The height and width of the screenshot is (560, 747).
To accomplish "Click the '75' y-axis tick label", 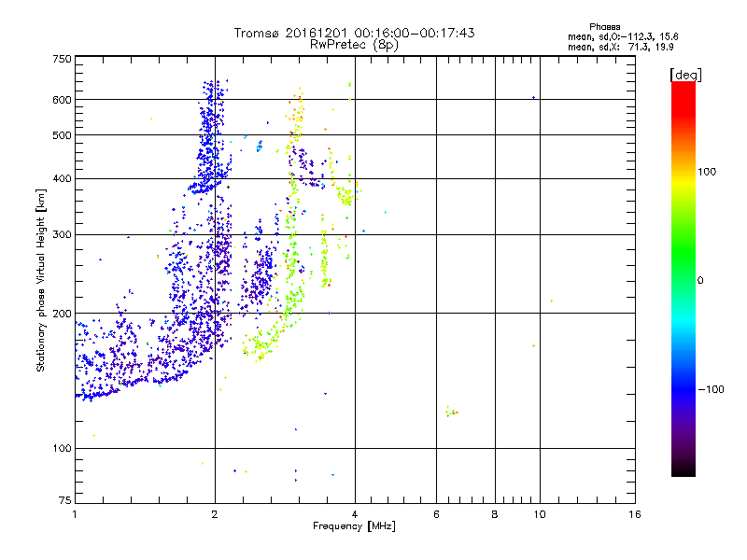I will click(x=65, y=500).
